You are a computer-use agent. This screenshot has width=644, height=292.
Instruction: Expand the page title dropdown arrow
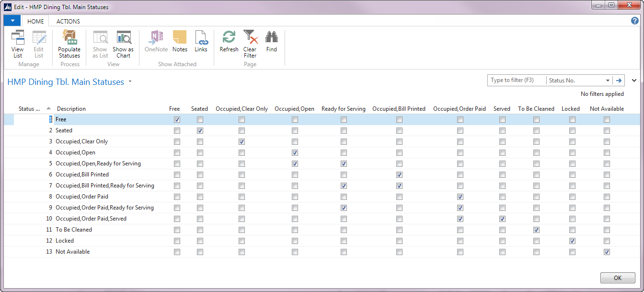[130, 82]
